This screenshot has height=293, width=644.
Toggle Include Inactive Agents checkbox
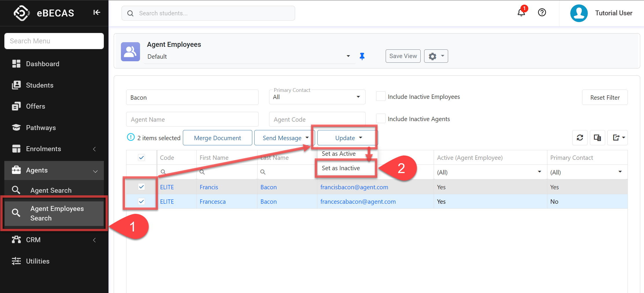[x=380, y=118]
